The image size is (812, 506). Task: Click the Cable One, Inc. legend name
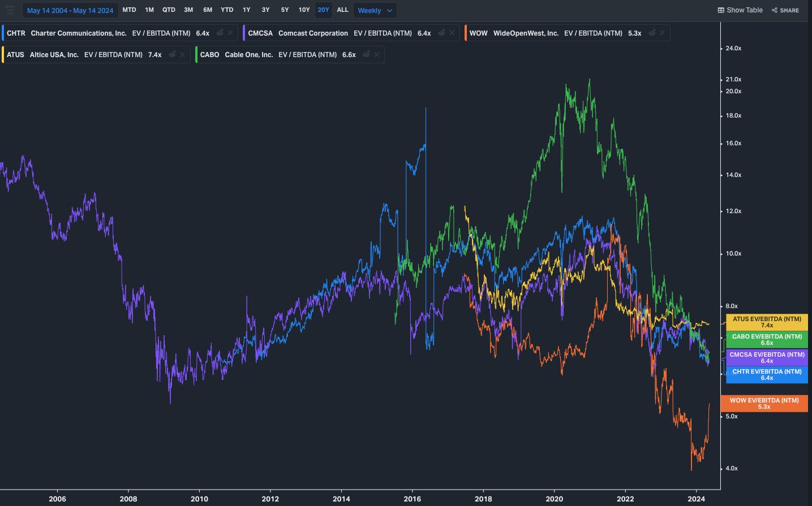click(249, 55)
